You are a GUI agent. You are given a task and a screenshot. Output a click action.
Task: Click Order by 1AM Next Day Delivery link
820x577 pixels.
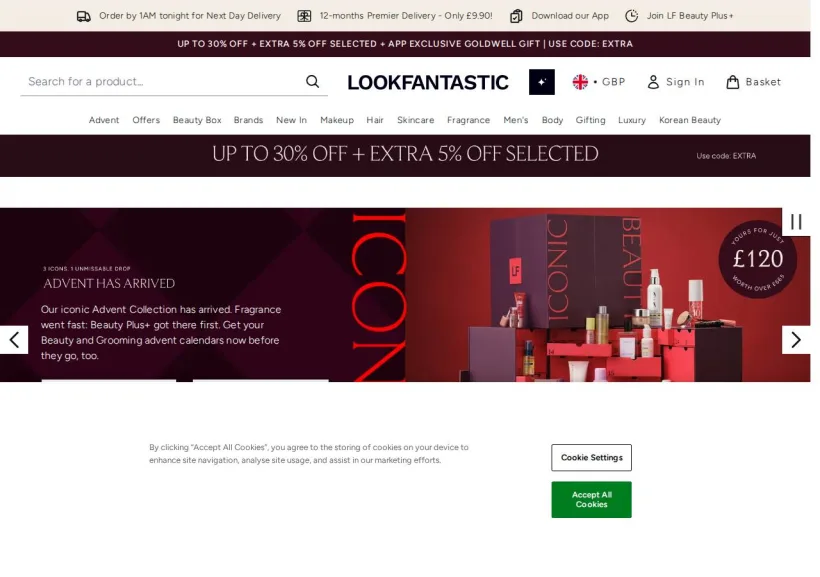click(x=179, y=16)
